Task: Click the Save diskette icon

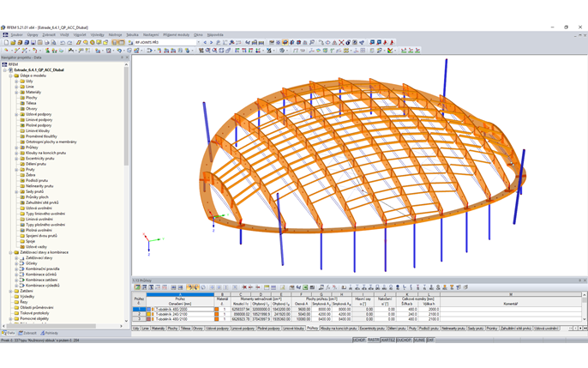Action: [x=33, y=42]
